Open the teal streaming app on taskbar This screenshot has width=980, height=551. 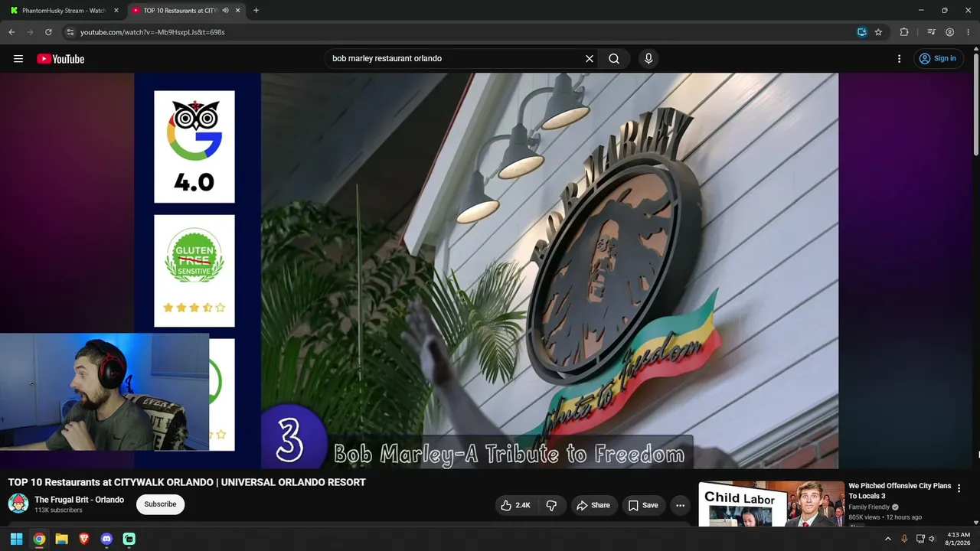tap(129, 539)
